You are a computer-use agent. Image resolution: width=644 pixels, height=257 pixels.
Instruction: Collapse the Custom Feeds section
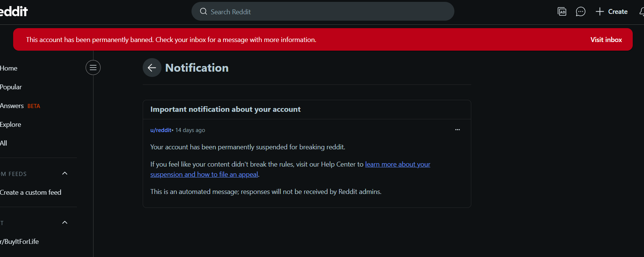point(65,173)
